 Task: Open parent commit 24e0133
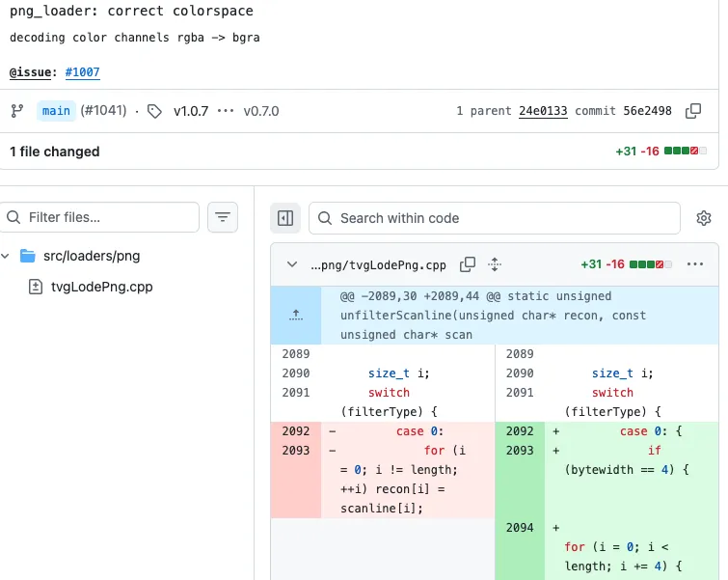click(x=543, y=111)
